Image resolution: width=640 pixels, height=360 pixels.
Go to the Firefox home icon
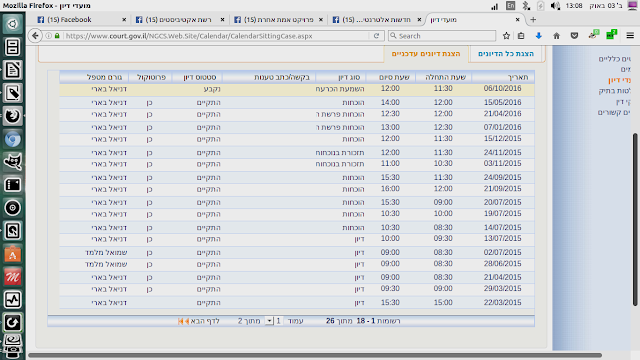coord(556,36)
